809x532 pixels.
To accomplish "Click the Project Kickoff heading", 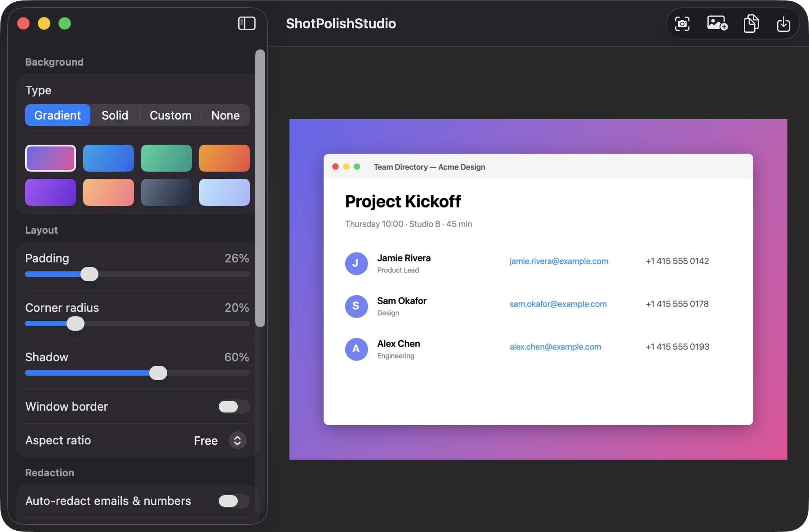I will (403, 201).
